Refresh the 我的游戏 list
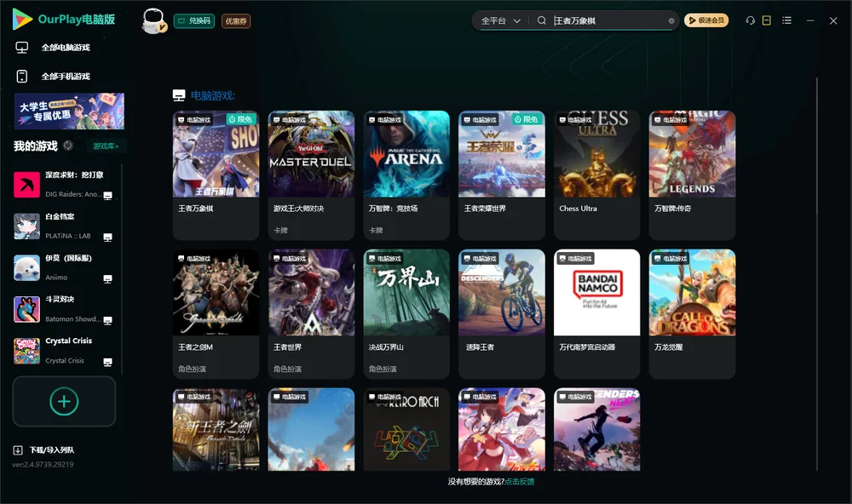The image size is (852, 504). [x=68, y=146]
